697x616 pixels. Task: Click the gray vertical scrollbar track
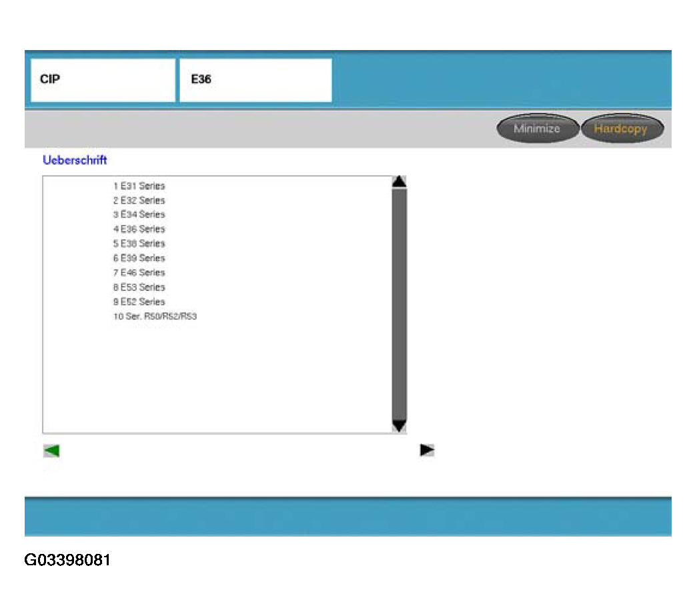[x=399, y=304]
